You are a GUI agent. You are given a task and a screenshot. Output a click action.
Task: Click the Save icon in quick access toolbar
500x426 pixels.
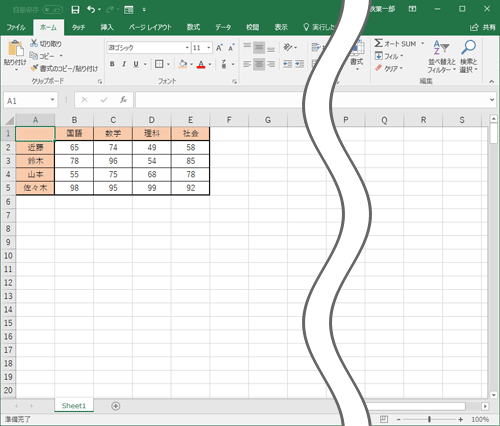coord(75,10)
